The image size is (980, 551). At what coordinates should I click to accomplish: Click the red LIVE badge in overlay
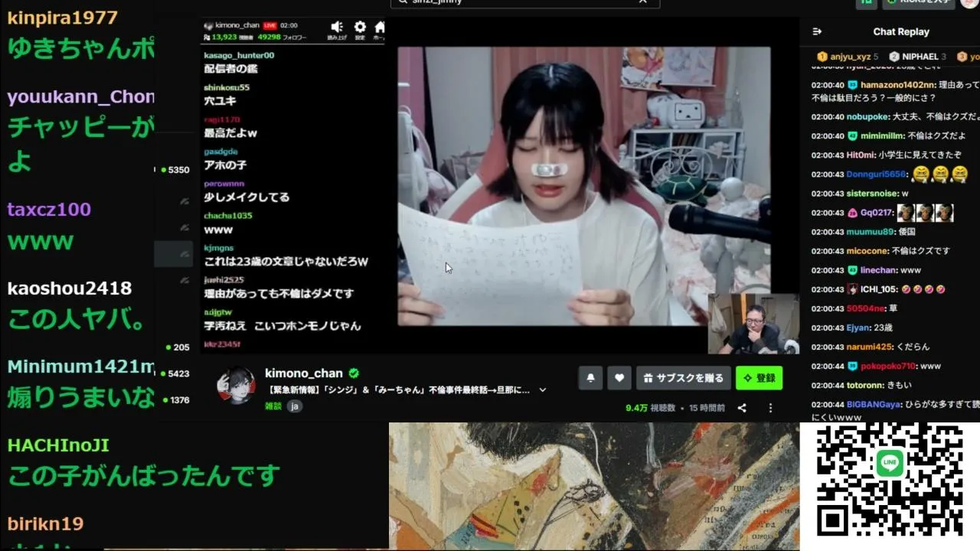(270, 25)
